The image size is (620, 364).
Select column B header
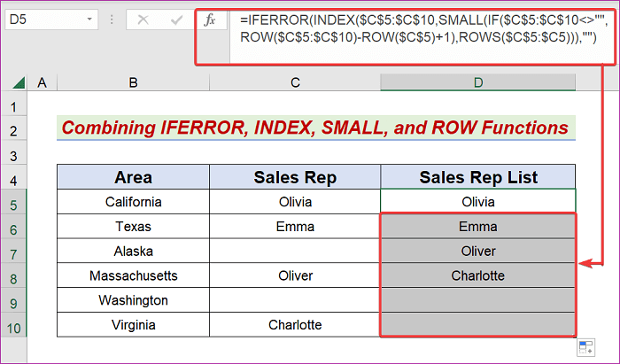tap(133, 82)
